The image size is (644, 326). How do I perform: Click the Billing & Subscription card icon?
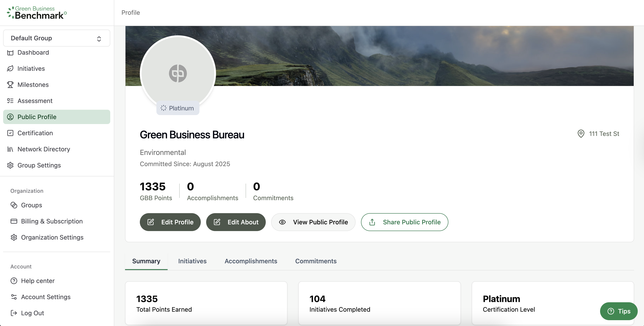click(x=14, y=221)
